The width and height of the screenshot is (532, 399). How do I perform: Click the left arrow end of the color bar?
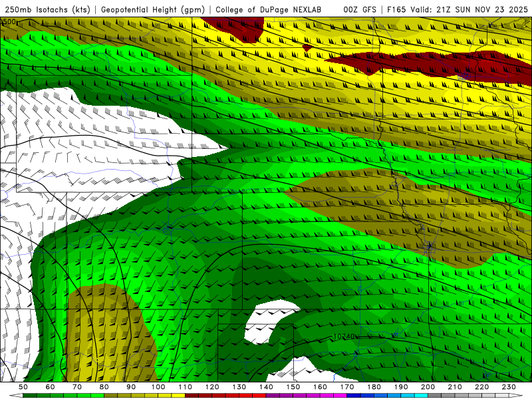point(16,396)
